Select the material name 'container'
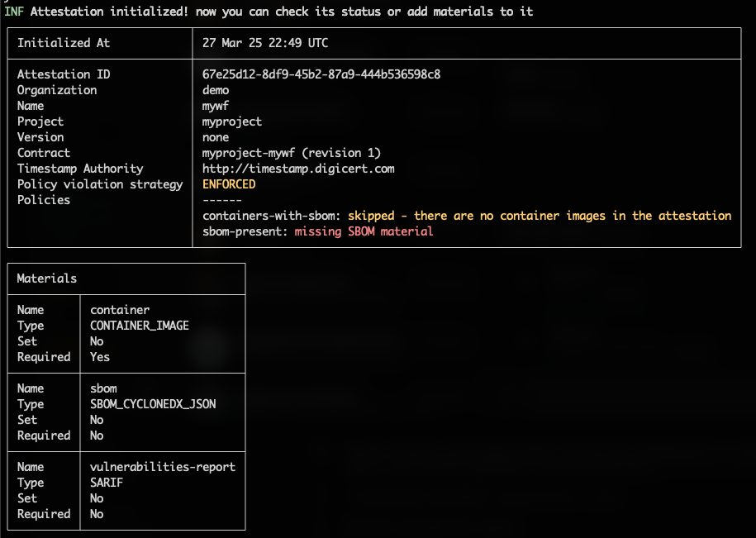This screenshot has width=756, height=538. [x=120, y=310]
